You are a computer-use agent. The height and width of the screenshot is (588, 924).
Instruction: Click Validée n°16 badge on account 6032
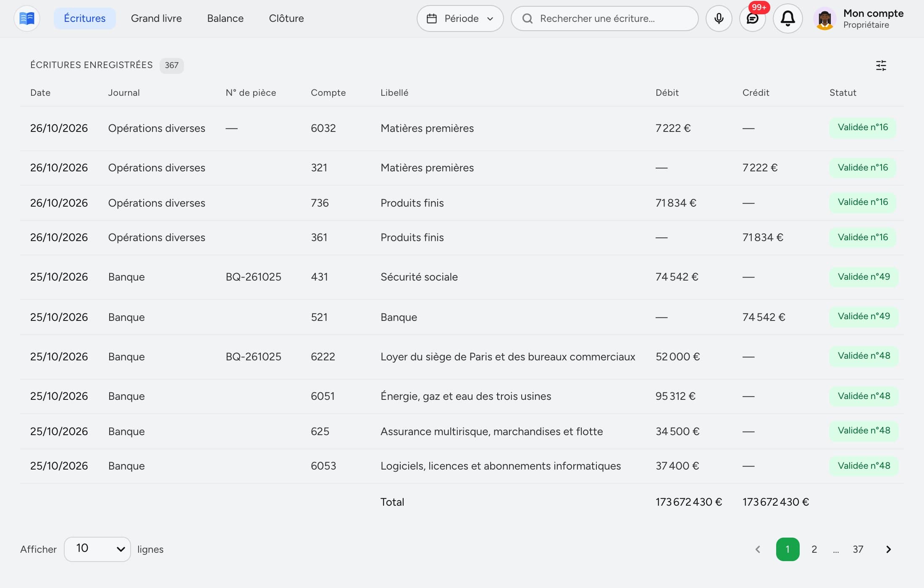coord(863,127)
